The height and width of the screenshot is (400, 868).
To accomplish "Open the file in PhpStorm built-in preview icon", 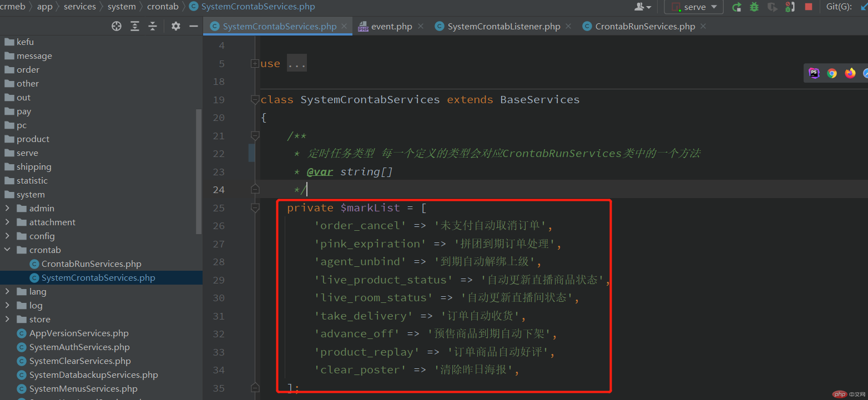I will tap(814, 73).
